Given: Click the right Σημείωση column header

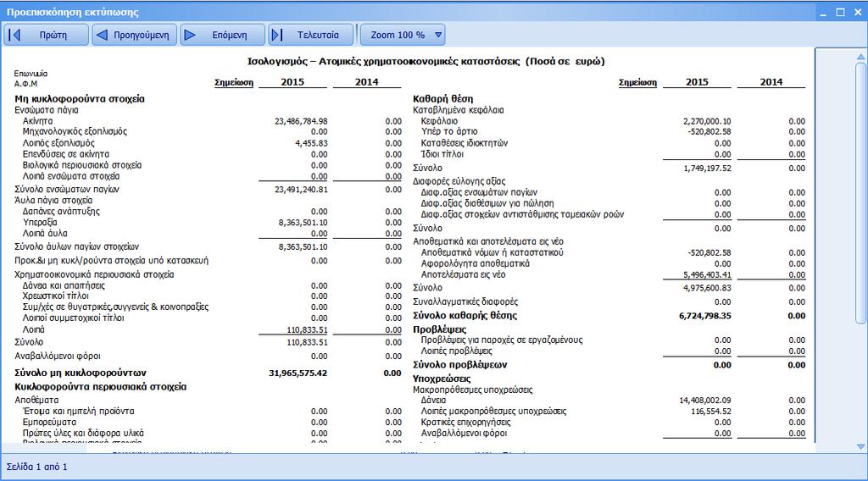Looking at the screenshot, I should (637, 82).
